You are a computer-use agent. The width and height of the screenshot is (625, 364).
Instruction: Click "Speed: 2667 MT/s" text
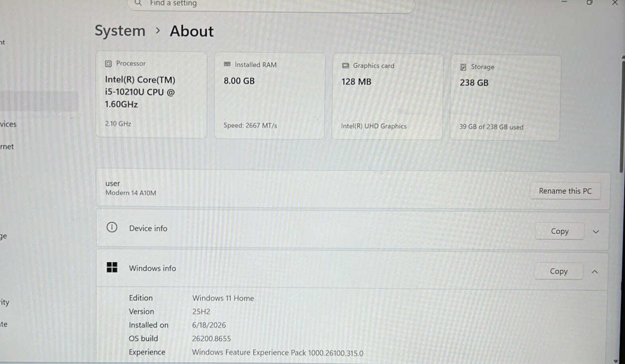pos(250,125)
